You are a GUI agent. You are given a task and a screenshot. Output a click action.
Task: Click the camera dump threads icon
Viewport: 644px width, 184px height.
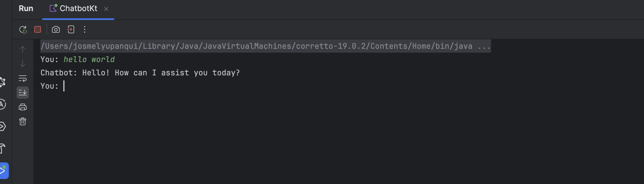click(56, 29)
